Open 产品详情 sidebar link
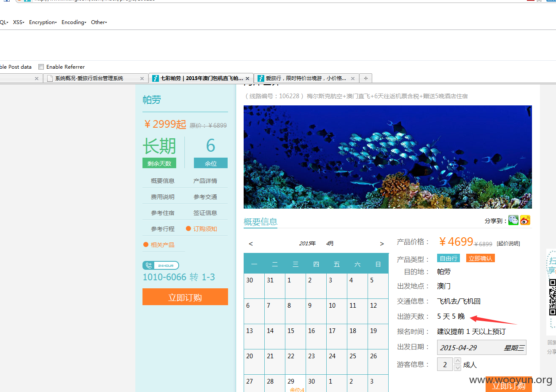Image resolution: width=556 pixels, height=392 pixels. pos(205,181)
